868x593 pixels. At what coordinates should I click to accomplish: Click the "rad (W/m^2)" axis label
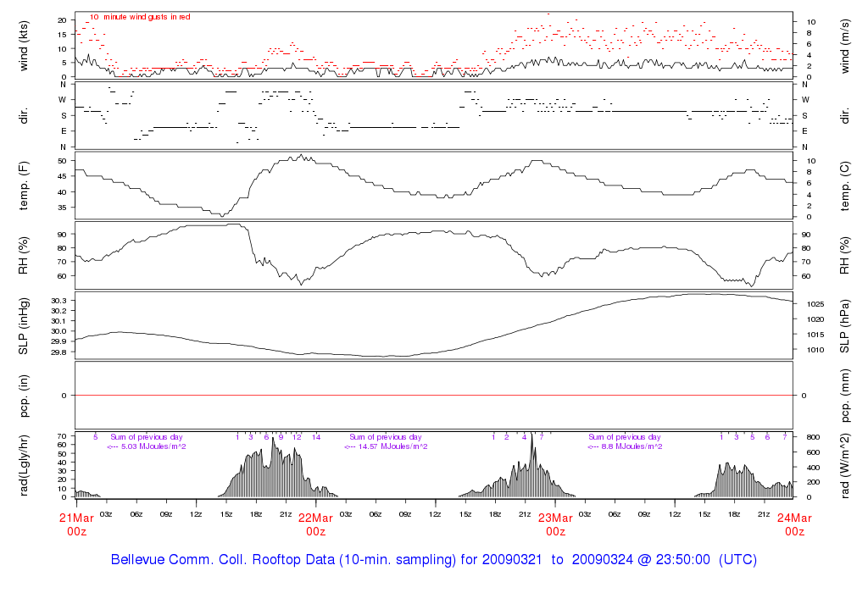(845, 465)
